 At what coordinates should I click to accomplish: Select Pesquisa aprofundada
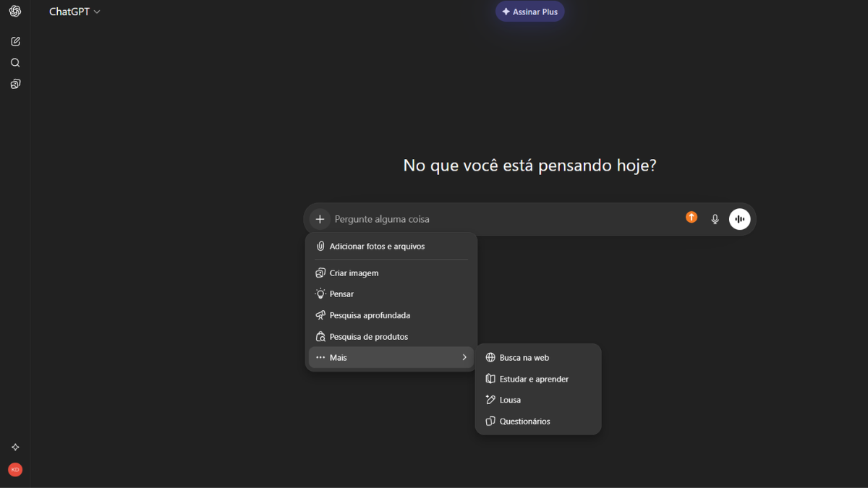[x=369, y=315]
